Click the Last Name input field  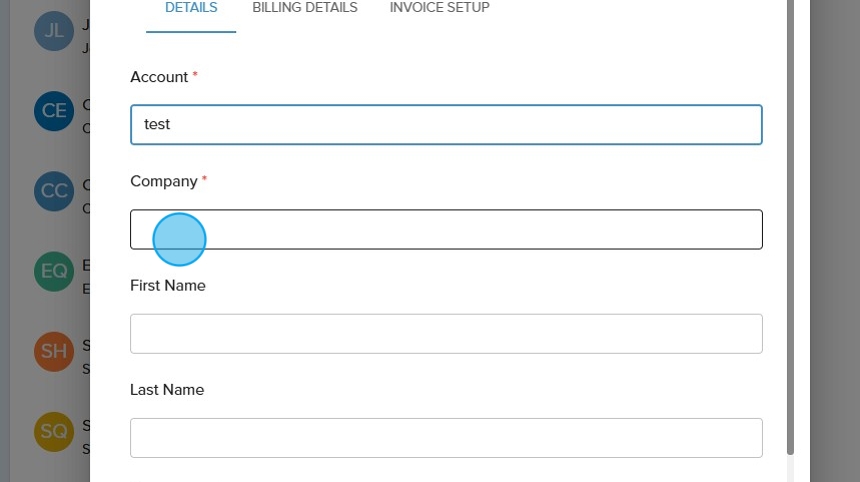click(x=446, y=438)
